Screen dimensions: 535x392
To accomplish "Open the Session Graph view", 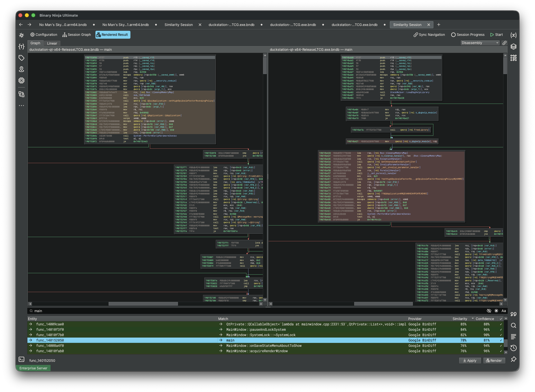I will point(77,35).
